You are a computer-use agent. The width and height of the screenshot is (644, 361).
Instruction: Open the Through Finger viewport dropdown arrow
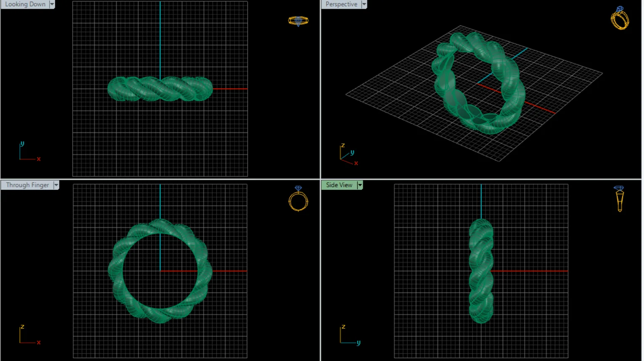coord(56,185)
